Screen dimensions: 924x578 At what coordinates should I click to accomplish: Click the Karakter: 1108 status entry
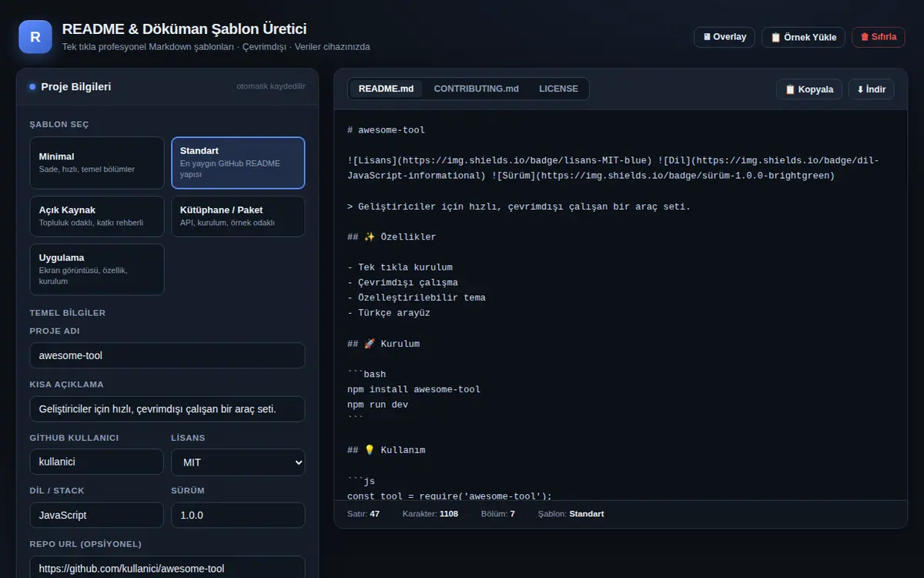pos(430,513)
